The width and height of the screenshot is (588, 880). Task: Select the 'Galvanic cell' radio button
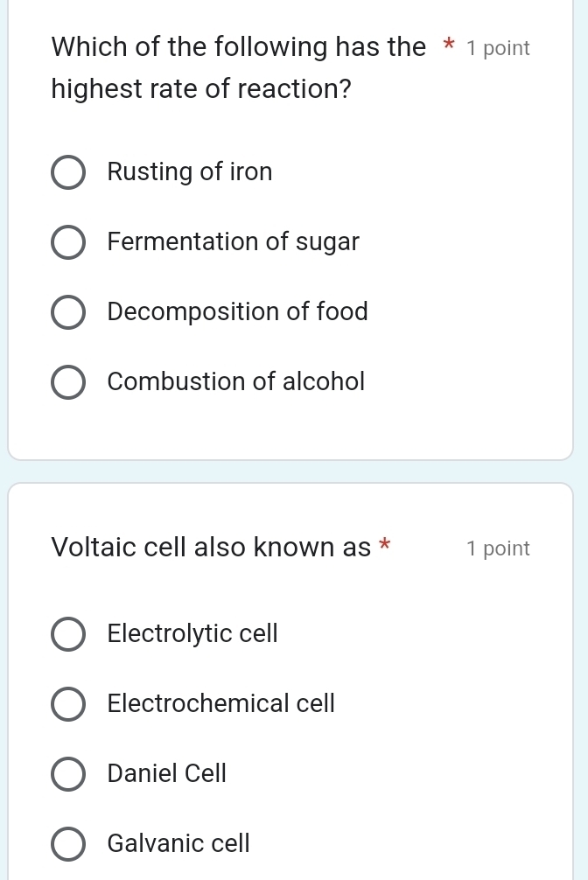68,844
